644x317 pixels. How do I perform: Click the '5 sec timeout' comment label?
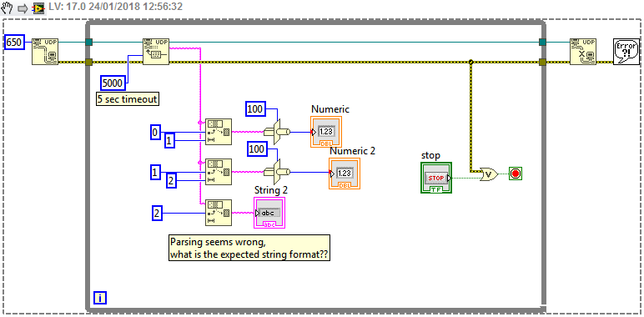(128, 99)
